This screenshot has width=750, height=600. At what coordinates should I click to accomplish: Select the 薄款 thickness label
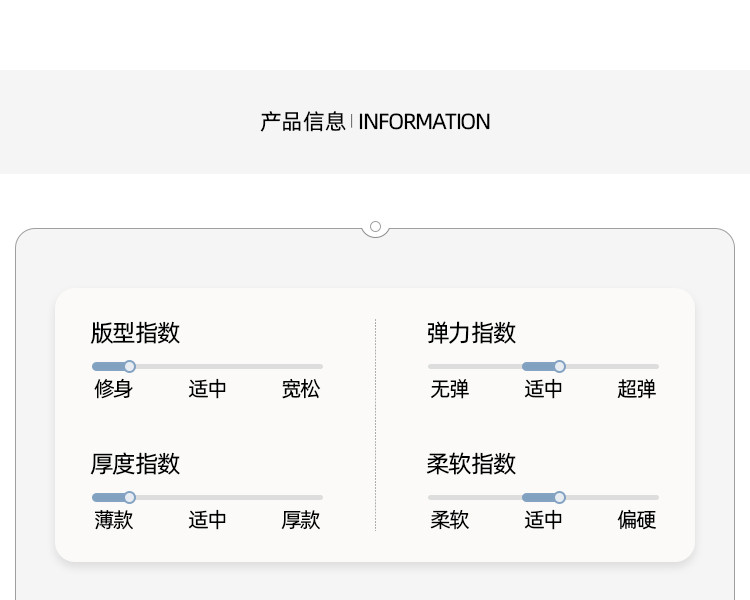click(x=113, y=520)
